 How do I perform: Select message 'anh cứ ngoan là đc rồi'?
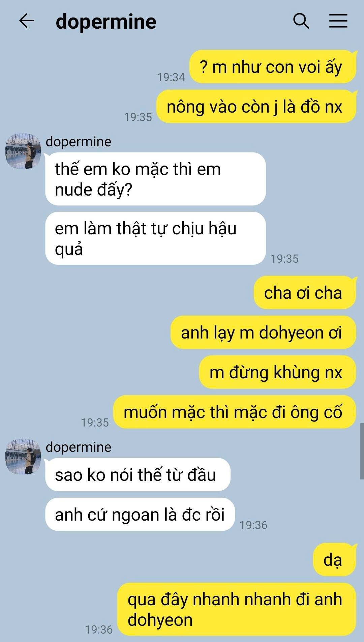click(140, 514)
